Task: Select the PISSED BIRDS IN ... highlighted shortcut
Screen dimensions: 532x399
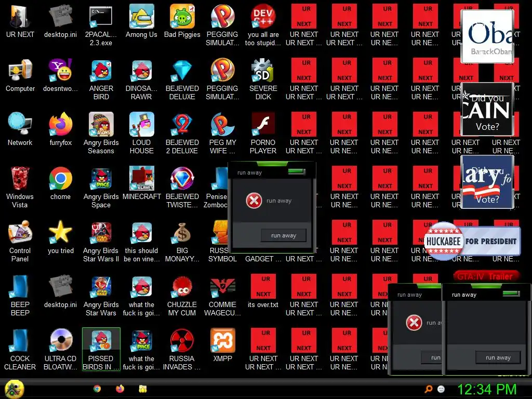Action: click(101, 349)
